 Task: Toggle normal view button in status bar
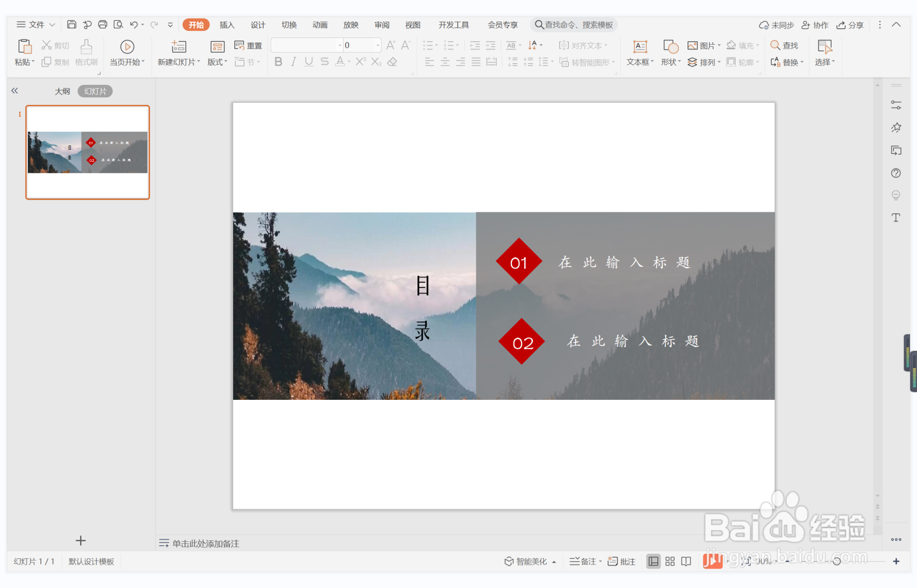653,561
